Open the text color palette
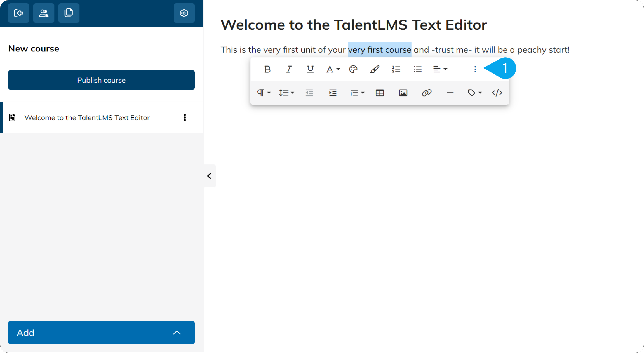Viewport: 644px width, 353px height. pyautogui.click(x=353, y=69)
